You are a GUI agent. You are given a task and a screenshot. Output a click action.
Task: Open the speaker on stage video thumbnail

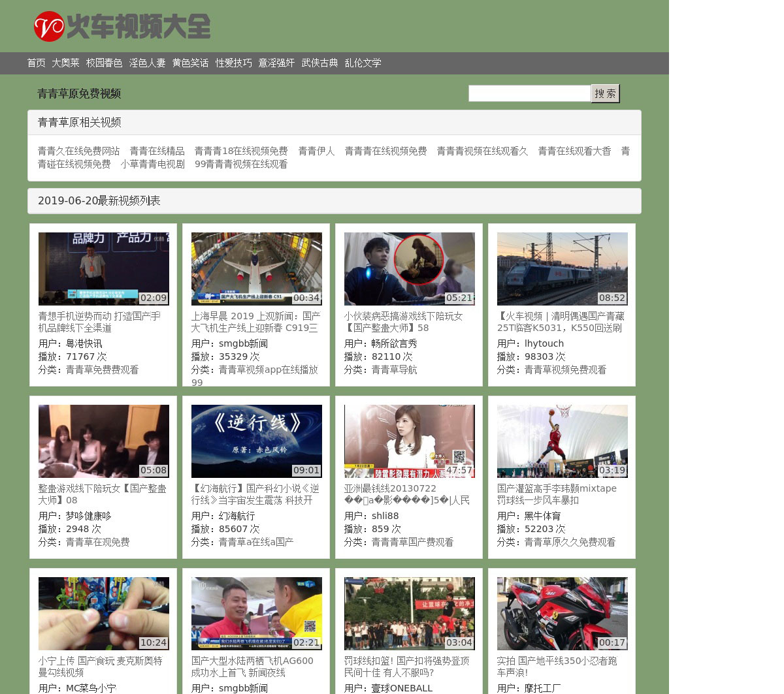pos(103,268)
